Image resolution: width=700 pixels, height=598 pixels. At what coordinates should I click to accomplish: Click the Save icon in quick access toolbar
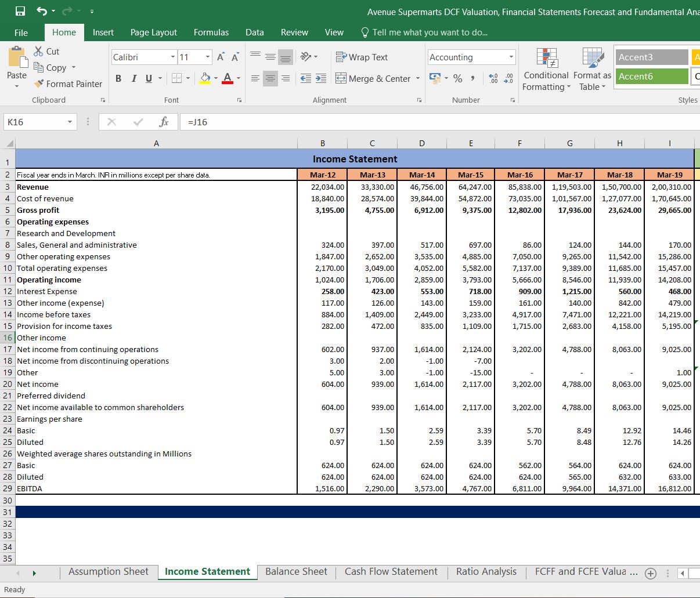(20, 11)
